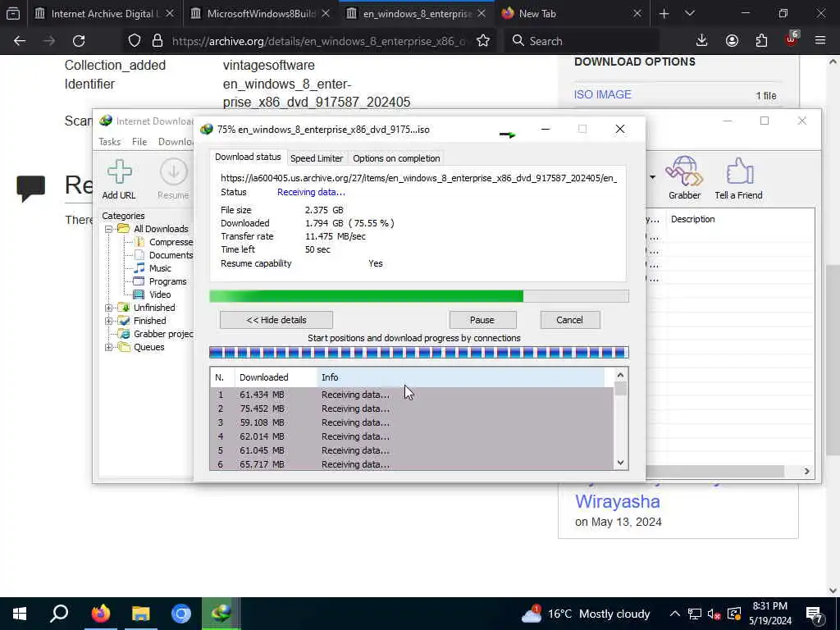Open the Firefox account icon
Screen dimensions: 840x630
pos(732,41)
